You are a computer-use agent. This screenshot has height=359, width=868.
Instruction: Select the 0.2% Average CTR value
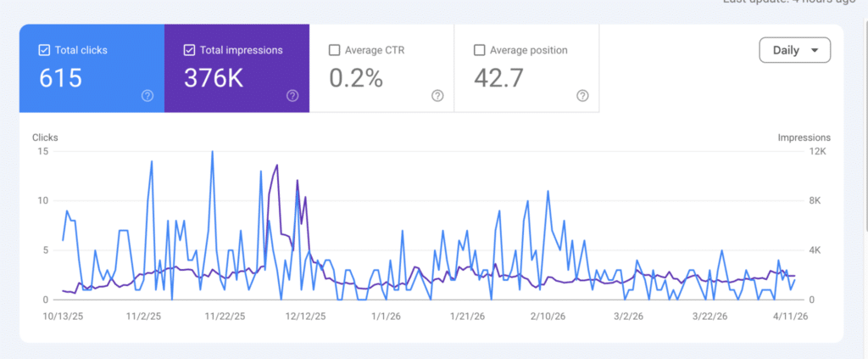tap(356, 79)
